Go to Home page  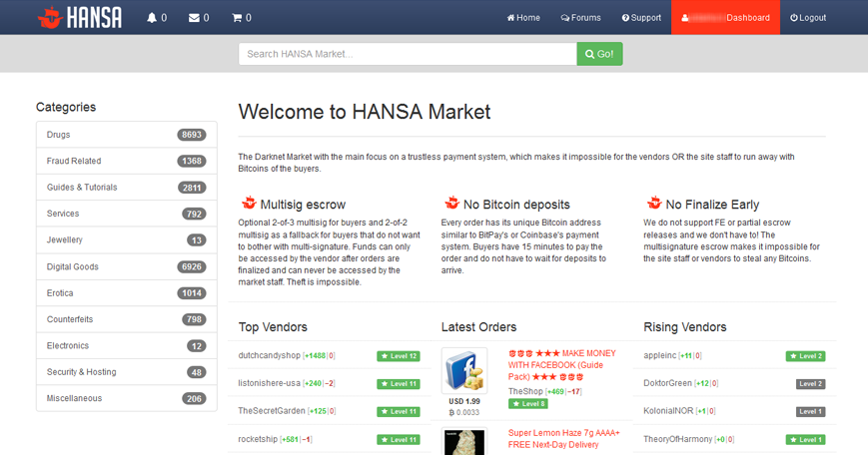click(523, 18)
